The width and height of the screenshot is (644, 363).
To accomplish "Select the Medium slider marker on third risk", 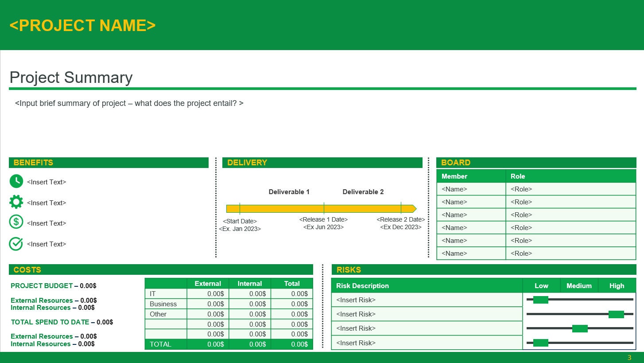I will (580, 328).
